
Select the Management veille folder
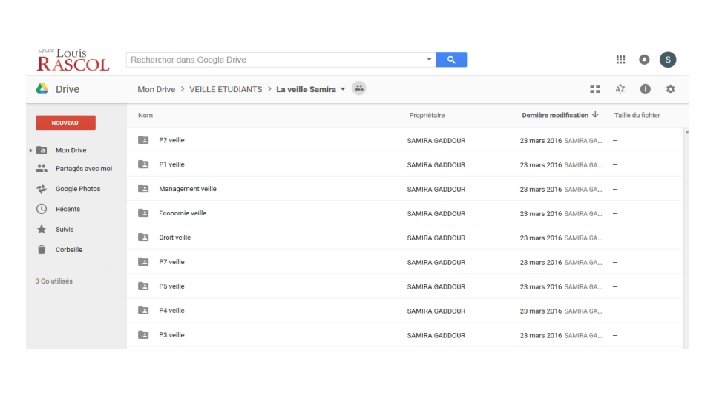pos(188,188)
